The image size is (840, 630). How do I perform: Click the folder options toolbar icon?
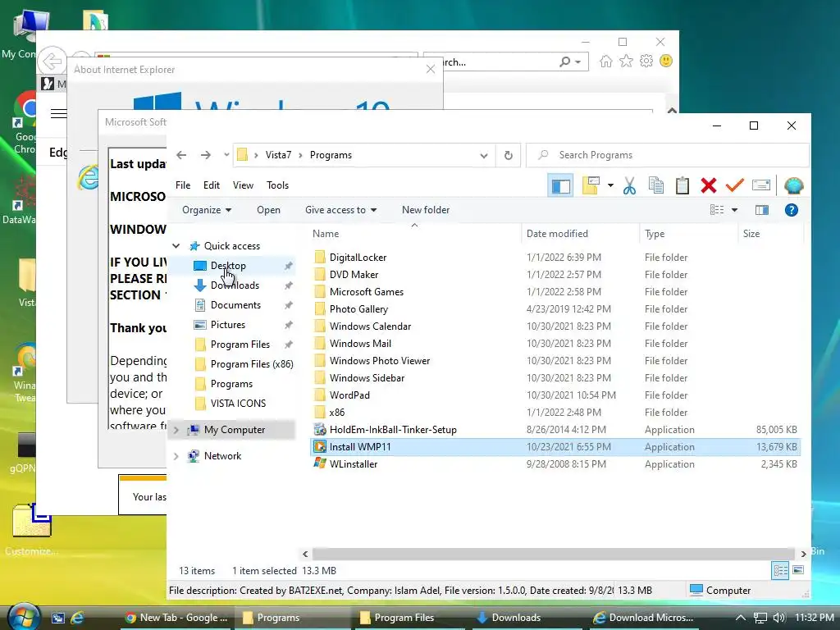[x=591, y=185]
